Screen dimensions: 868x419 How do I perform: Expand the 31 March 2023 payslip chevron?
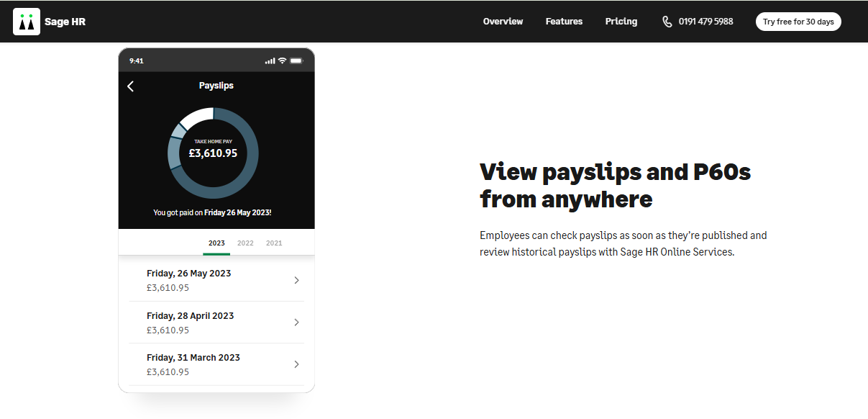(x=296, y=364)
